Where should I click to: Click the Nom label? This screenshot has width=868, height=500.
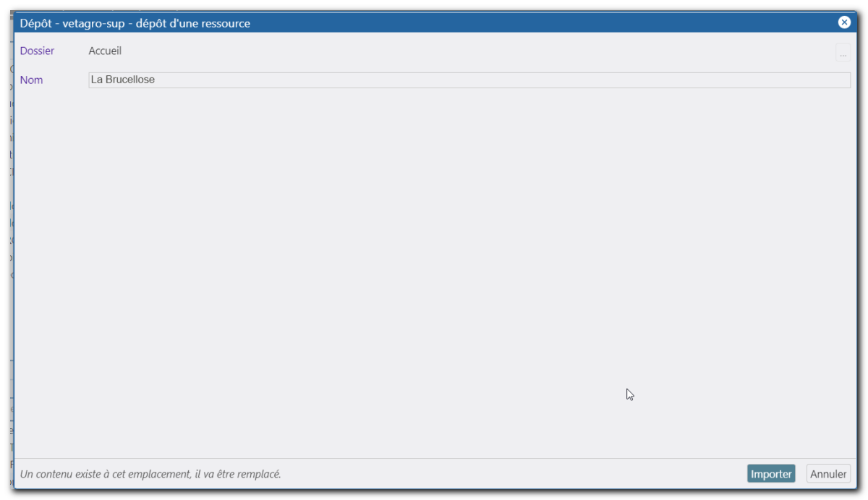pyautogui.click(x=31, y=80)
